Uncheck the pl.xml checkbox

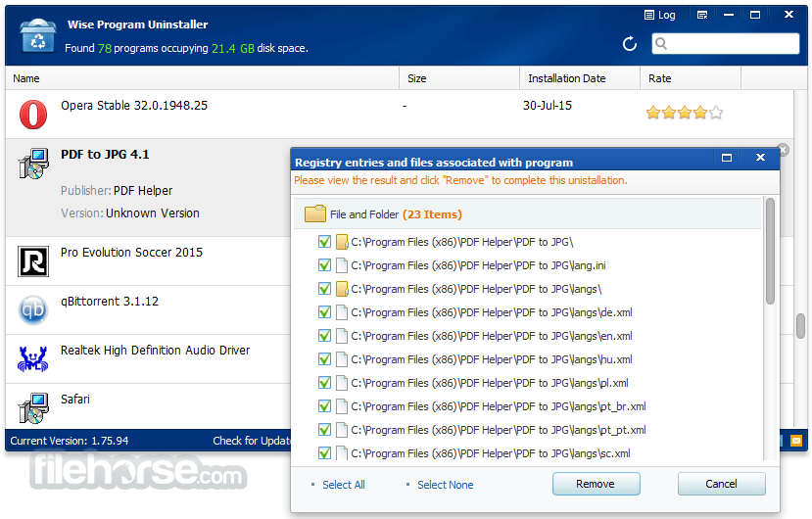click(324, 383)
